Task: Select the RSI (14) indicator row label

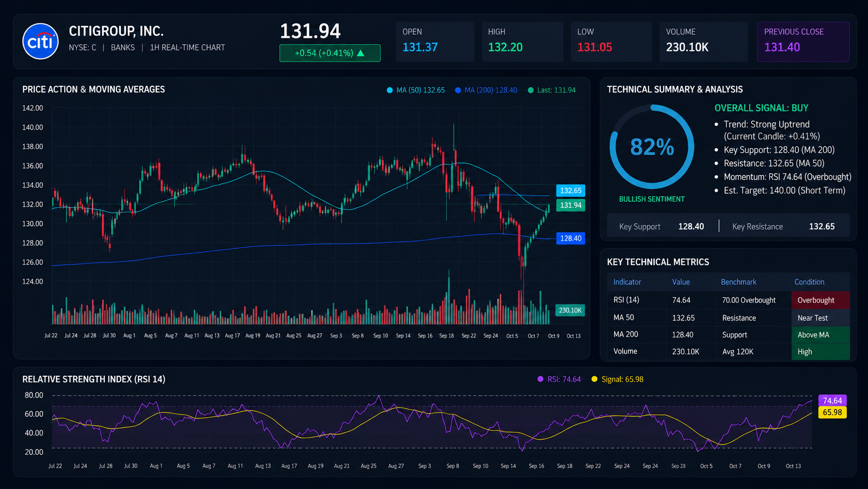Action: click(626, 300)
